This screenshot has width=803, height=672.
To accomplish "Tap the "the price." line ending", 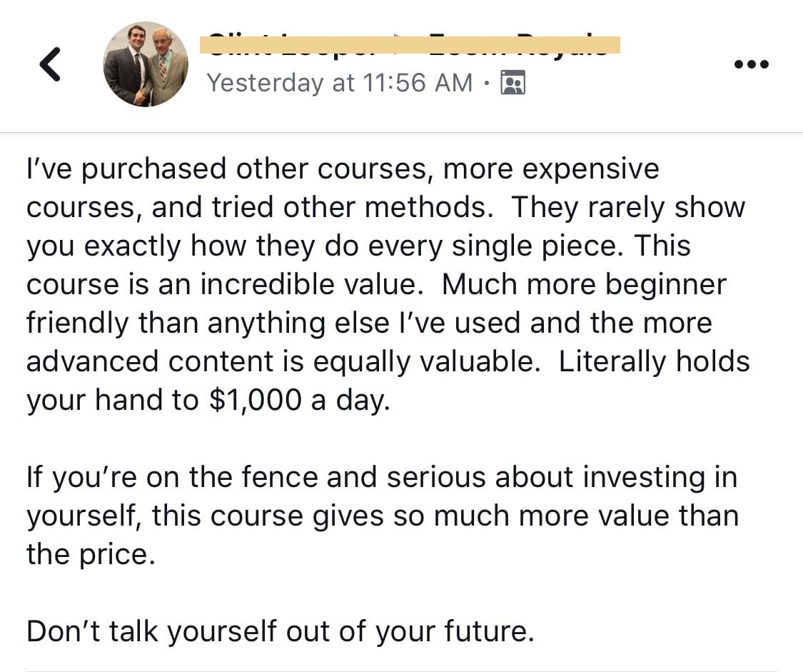I will [x=91, y=555].
